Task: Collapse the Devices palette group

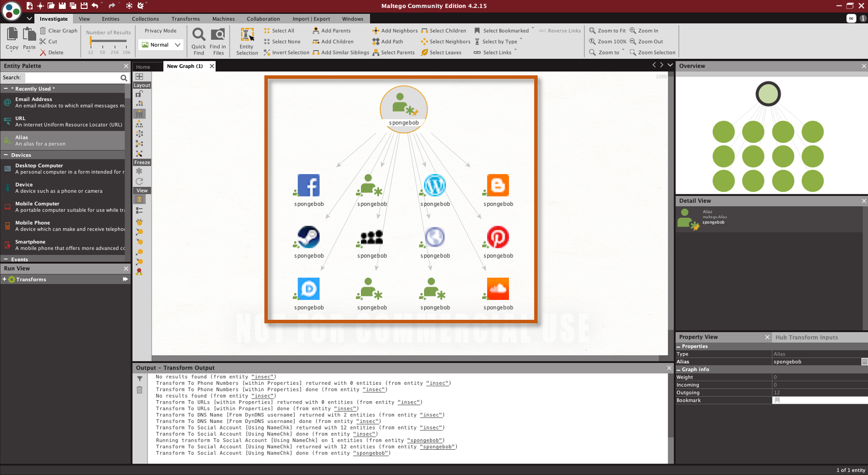Action: (5, 155)
